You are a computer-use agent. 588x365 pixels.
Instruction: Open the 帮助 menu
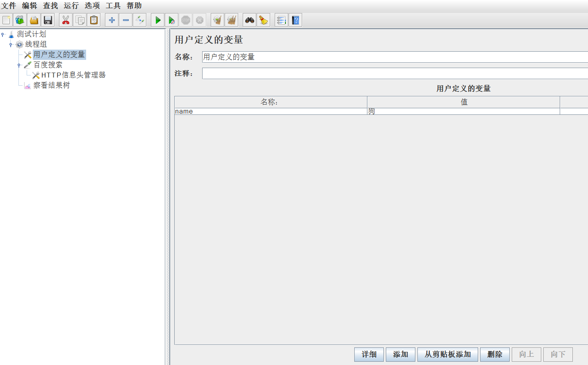134,6
